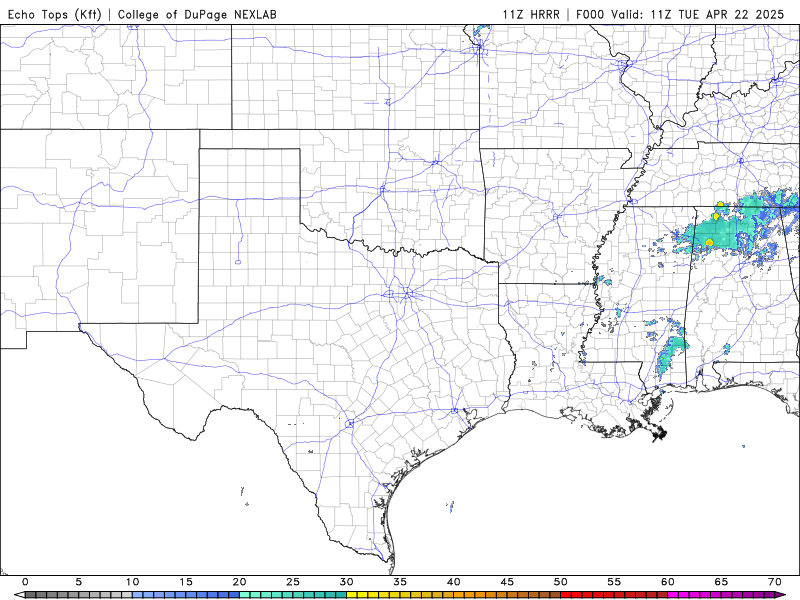Screen dimensions: 800x600
Task: Select the '30' color scale label
Action: pyautogui.click(x=346, y=582)
